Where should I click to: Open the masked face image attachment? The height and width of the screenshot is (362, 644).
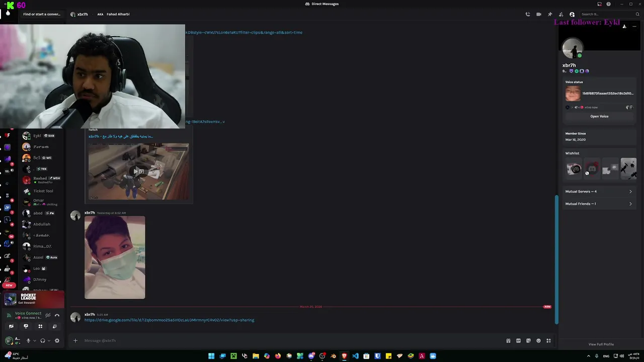pyautogui.click(x=115, y=257)
